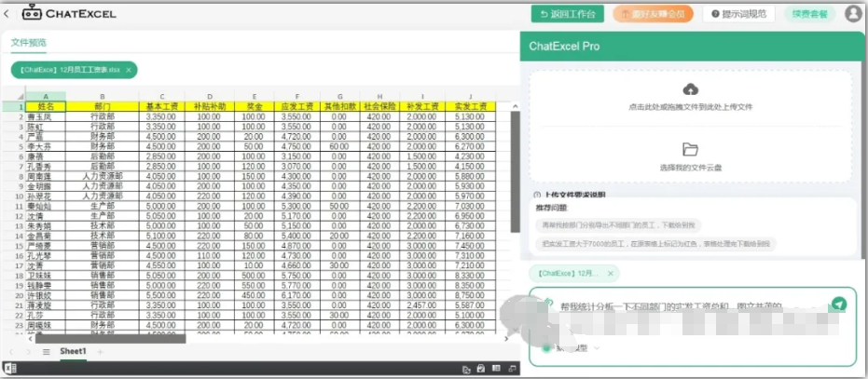Open the 提示词规范 guide

[738, 14]
